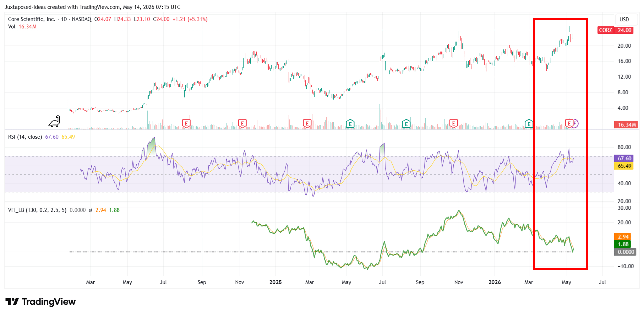This screenshot has height=315, width=644.
Task: Click the 2026 label on time axis
Action: click(495, 282)
